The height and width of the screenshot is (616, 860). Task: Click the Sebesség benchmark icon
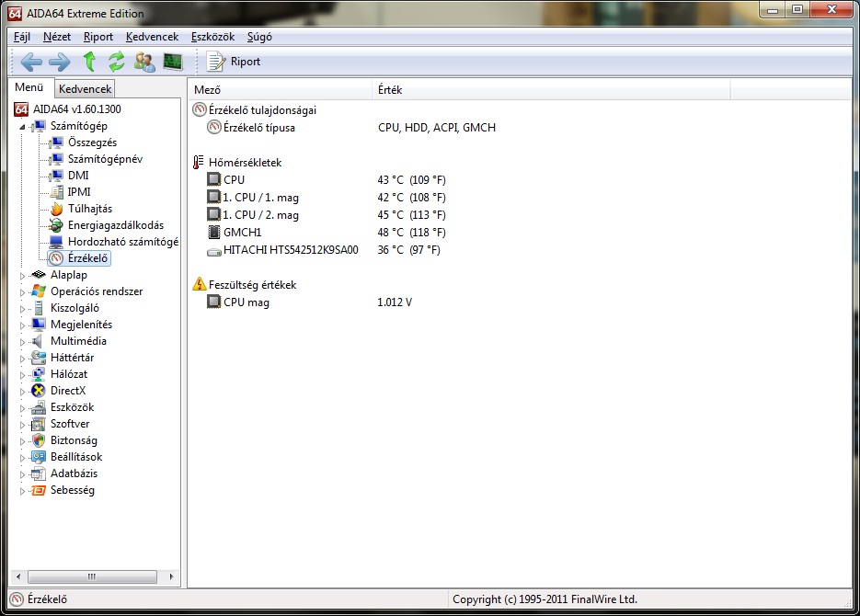39,490
